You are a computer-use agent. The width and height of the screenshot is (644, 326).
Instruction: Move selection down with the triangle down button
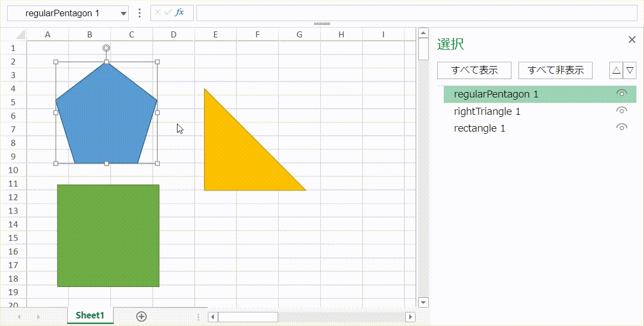coord(630,70)
